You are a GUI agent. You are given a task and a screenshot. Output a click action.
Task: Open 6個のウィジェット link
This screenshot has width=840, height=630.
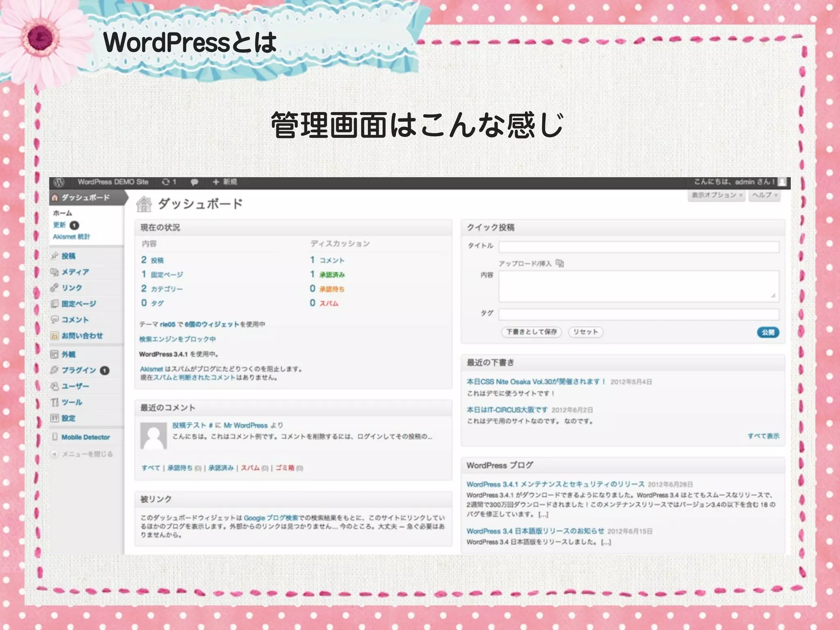[212, 324]
